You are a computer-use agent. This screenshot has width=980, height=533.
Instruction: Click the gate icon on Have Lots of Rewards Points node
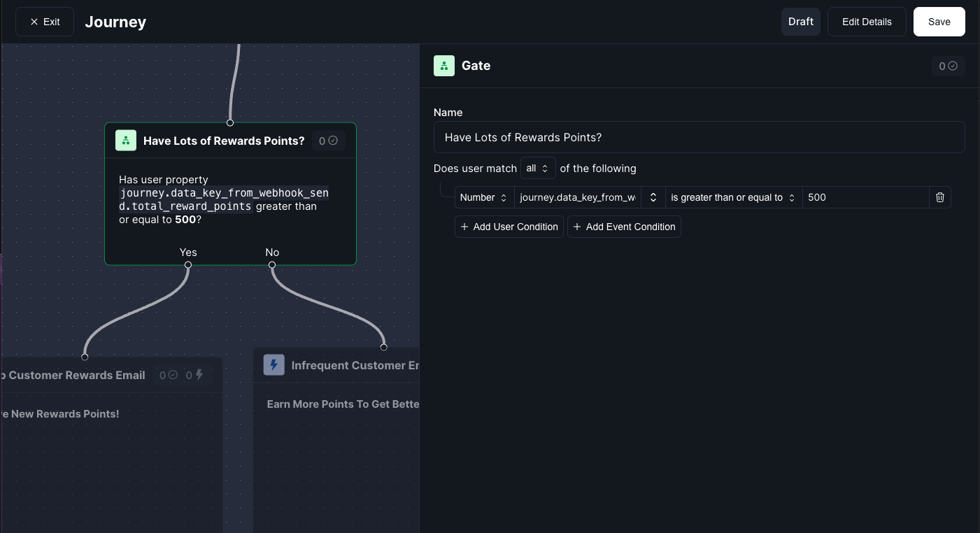point(126,140)
